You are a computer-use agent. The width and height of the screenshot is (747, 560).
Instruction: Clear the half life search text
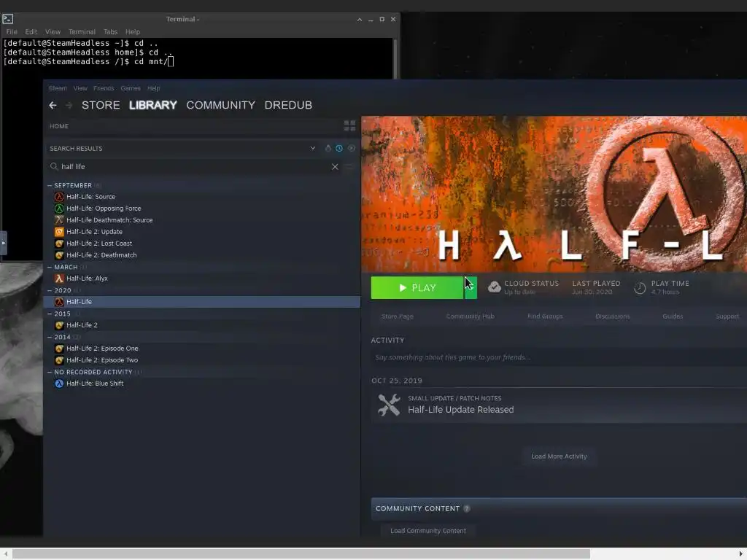coord(335,167)
